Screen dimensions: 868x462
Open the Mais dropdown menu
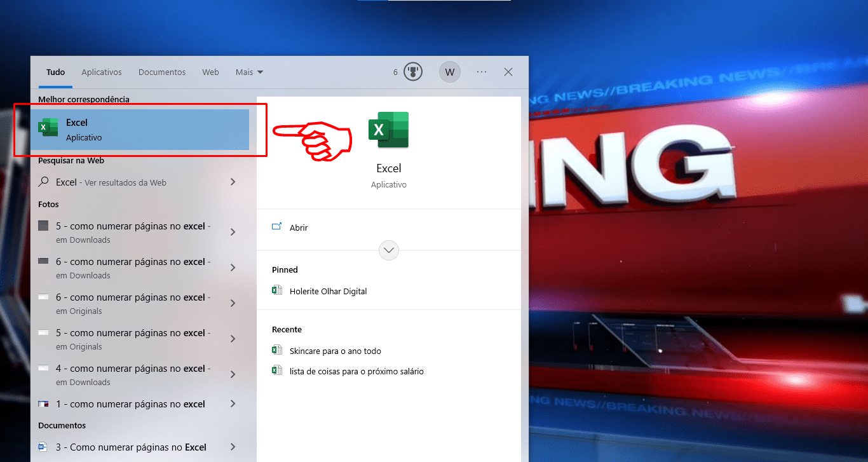[249, 72]
